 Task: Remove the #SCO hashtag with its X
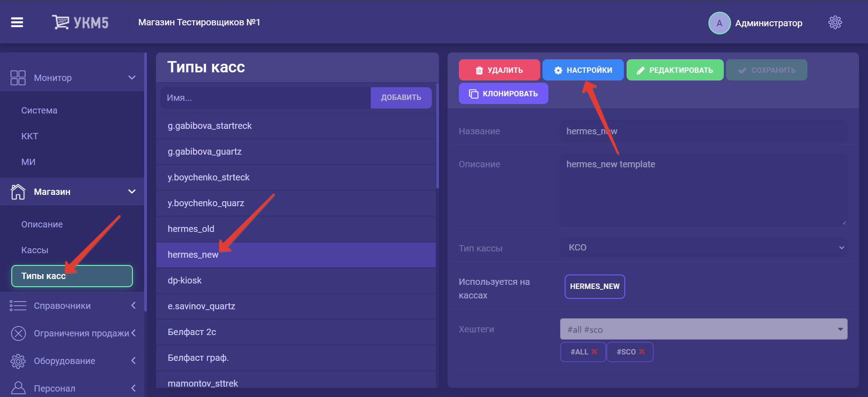[x=642, y=352]
